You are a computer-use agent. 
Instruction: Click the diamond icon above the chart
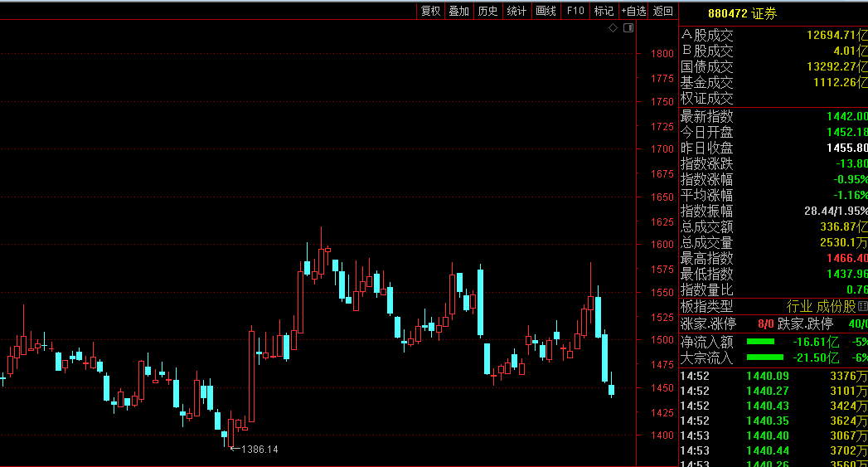(613, 27)
